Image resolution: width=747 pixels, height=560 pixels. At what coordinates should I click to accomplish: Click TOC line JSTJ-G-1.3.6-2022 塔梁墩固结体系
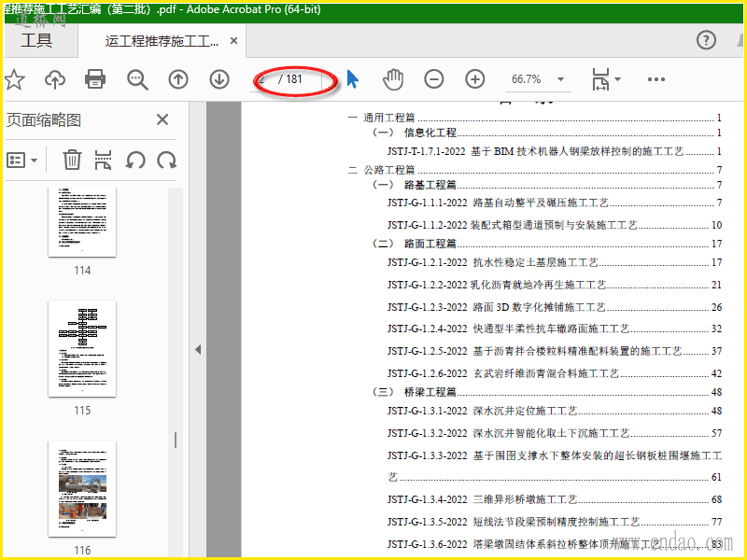tap(555, 544)
